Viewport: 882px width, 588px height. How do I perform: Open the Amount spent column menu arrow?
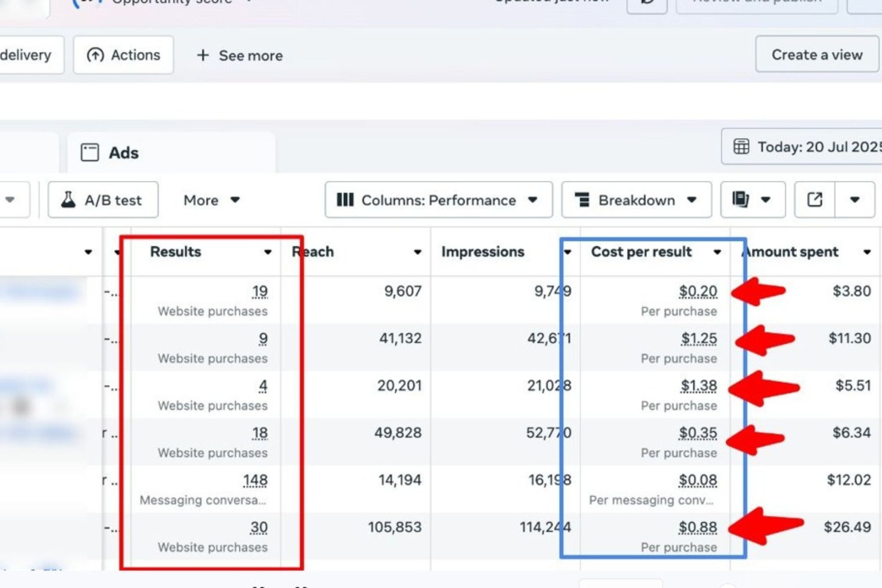[867, 252]
